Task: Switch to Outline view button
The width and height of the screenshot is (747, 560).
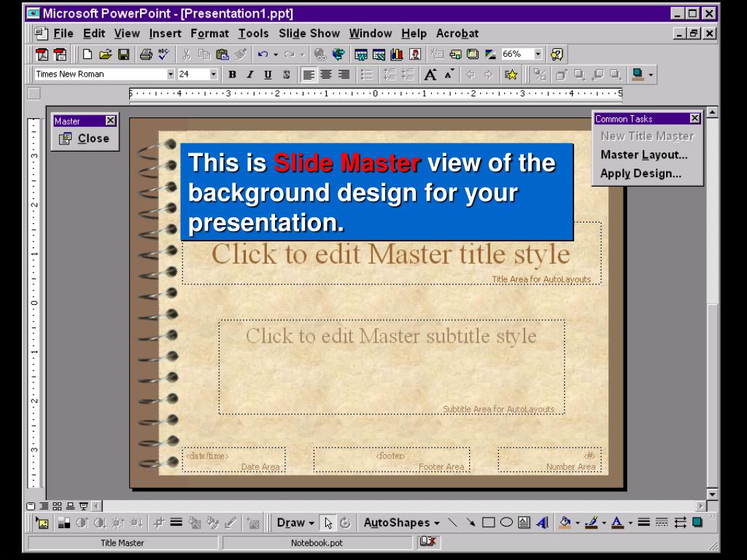Action: [44, 506]
